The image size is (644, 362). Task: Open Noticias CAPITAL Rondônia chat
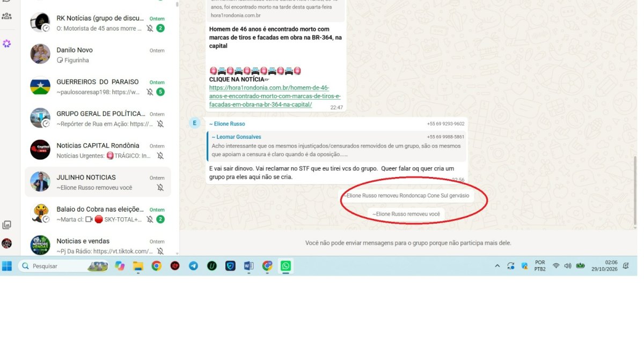click(x=98, y=150)
